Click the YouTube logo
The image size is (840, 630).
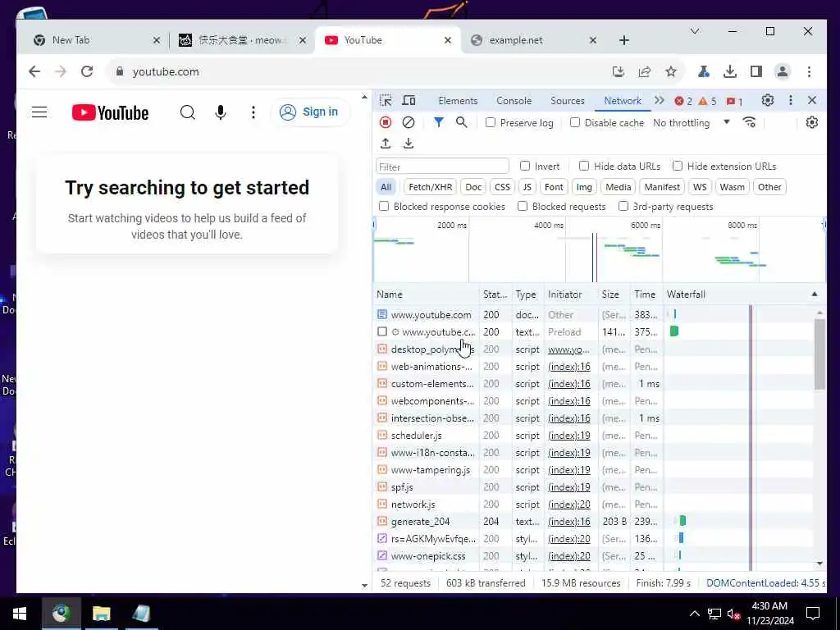[111, 112]
